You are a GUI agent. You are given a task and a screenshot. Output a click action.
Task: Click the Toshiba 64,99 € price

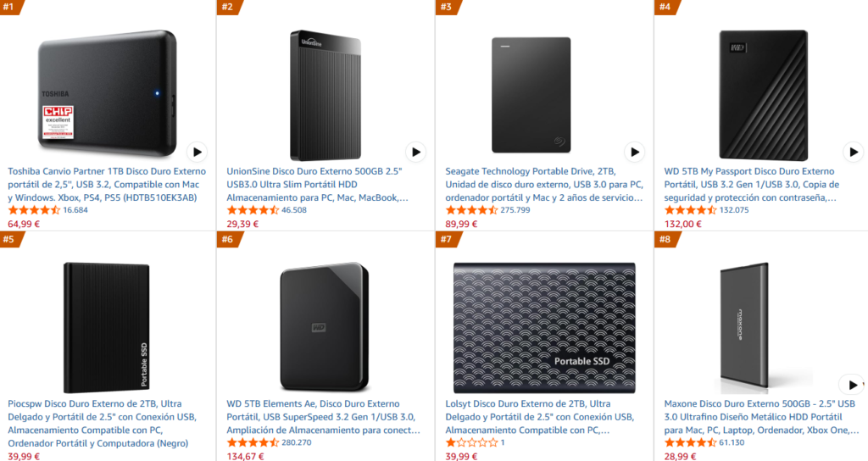pyautogui.click(x=24, y=225)
